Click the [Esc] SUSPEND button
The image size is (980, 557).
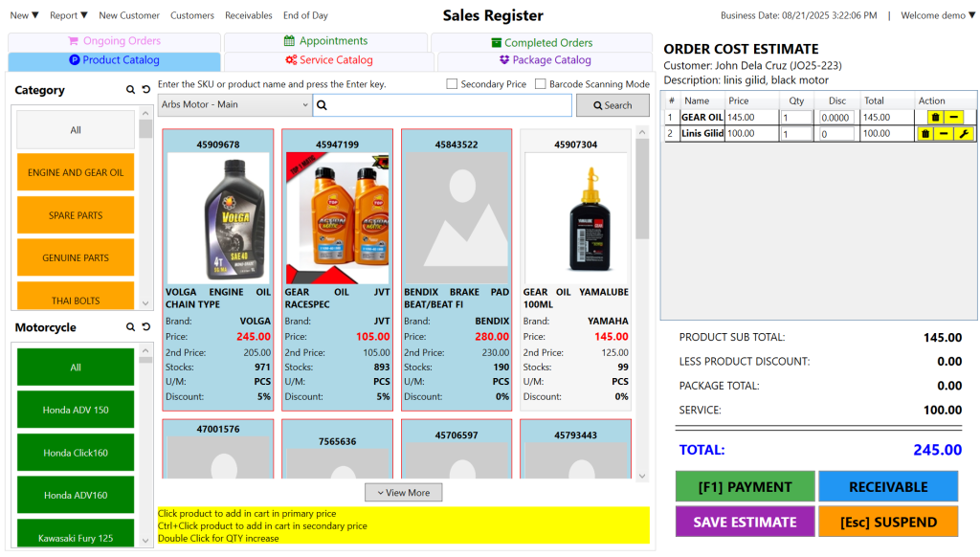[x=888, y=522]
